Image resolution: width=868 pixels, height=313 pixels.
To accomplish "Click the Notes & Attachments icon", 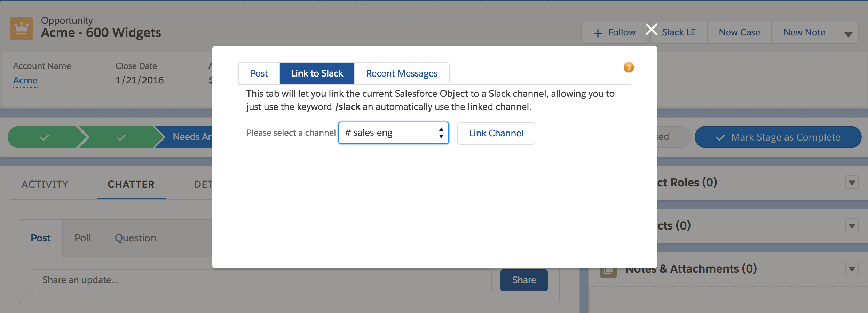I will 608,271.
